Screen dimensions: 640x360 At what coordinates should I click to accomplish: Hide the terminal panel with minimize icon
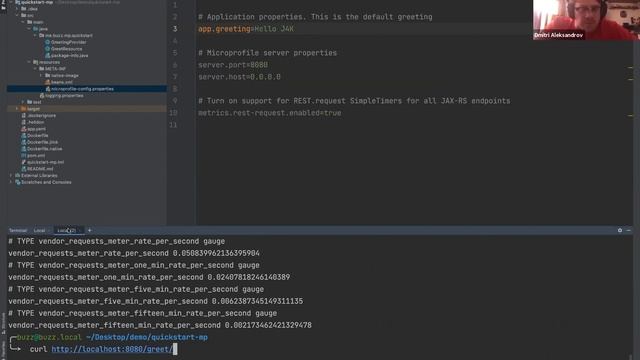[x=629, y=230]
